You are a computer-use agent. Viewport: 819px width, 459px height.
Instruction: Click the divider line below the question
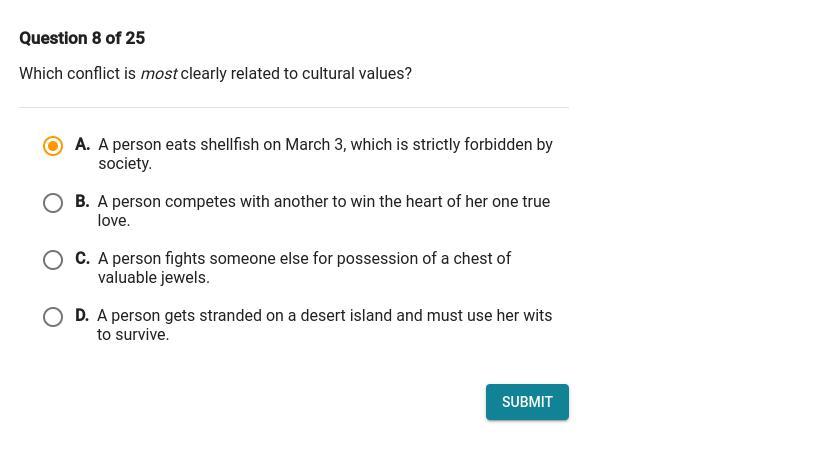pyautogui.click(x=294, y=107)
